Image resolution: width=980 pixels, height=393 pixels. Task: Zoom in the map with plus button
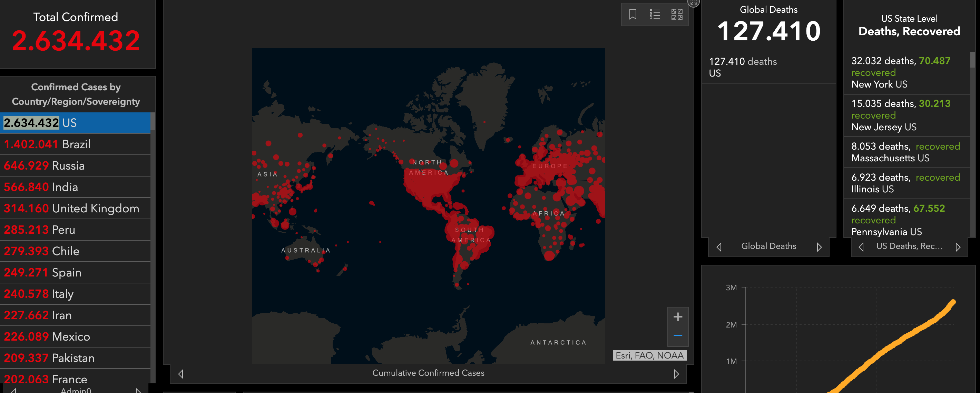coord(678,316)
